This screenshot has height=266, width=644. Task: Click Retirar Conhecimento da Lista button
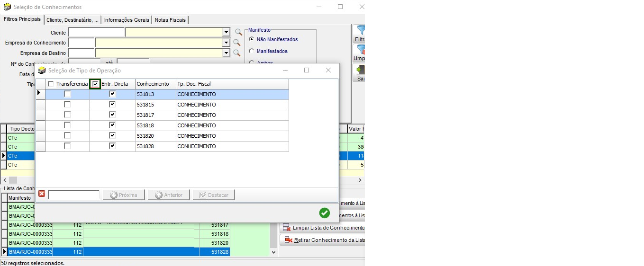(323, 240)
